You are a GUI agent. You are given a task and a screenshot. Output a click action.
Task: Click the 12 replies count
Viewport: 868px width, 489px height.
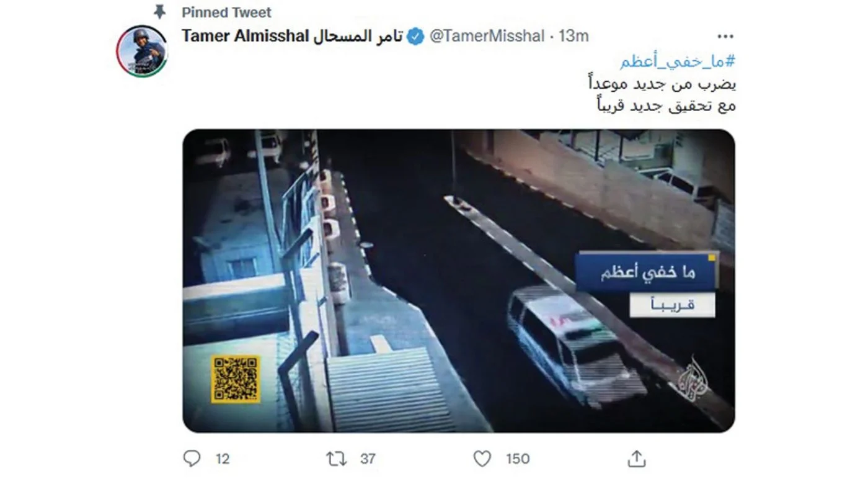click(x=223, y=459)
